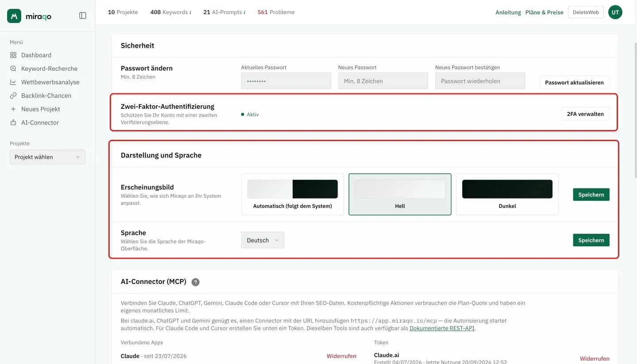Click the AI-Connector robot icon
637x364 pixels.
tap(13, 123)
